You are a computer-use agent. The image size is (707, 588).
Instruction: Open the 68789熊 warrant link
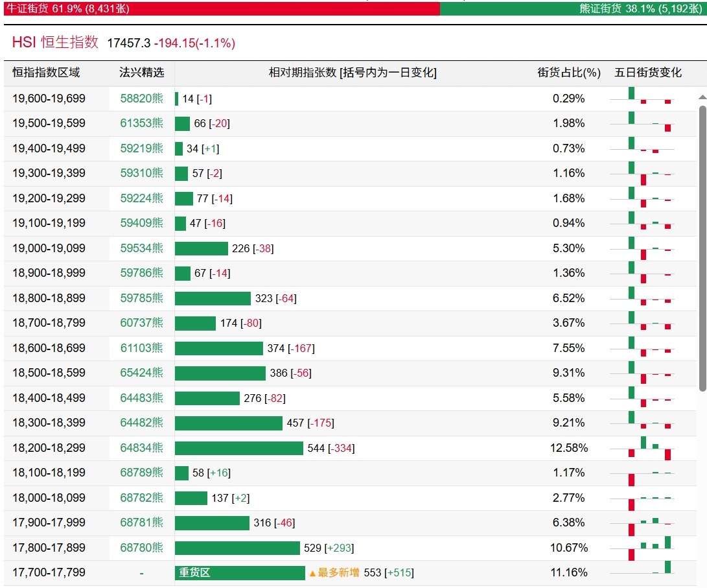coord(141,473)
